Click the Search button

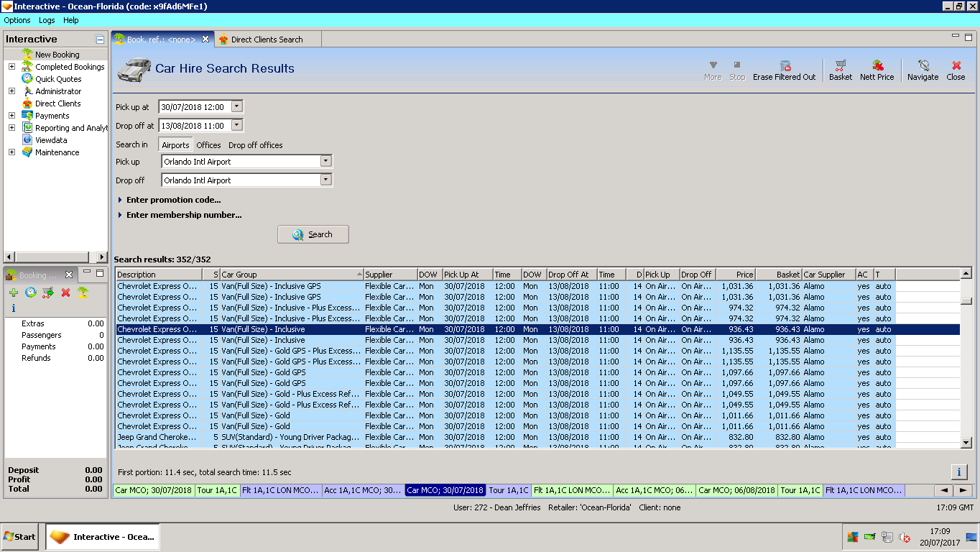click(313, 234)
